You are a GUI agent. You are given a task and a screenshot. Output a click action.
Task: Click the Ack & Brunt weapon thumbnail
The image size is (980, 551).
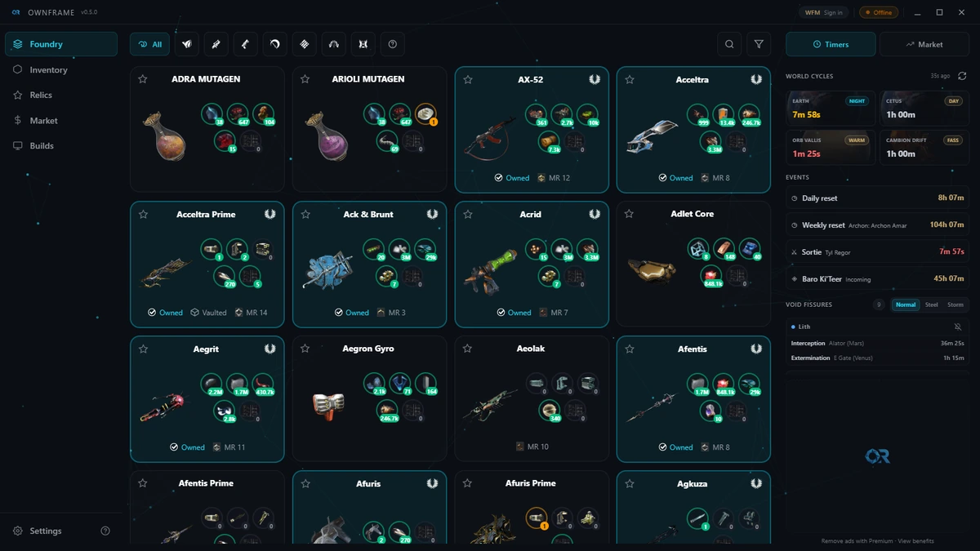(x=328, y=270)
